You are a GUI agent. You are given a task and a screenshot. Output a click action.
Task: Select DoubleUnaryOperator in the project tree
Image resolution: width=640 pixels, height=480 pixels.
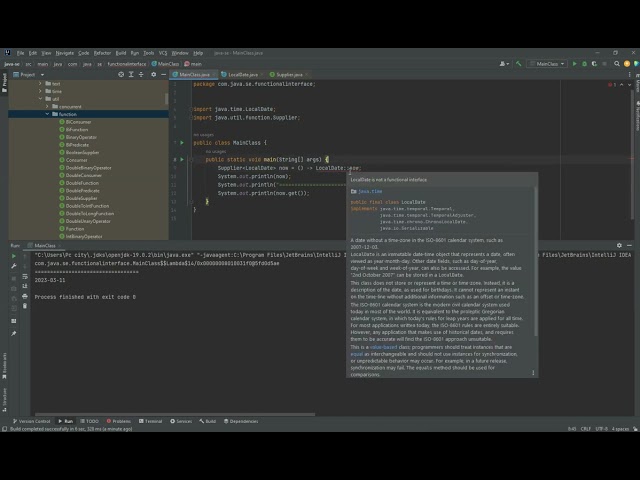pos(88,221)
